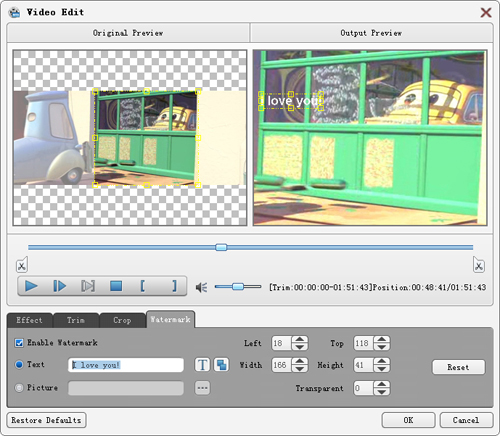Confirm with the OK button

click(408, 420)
